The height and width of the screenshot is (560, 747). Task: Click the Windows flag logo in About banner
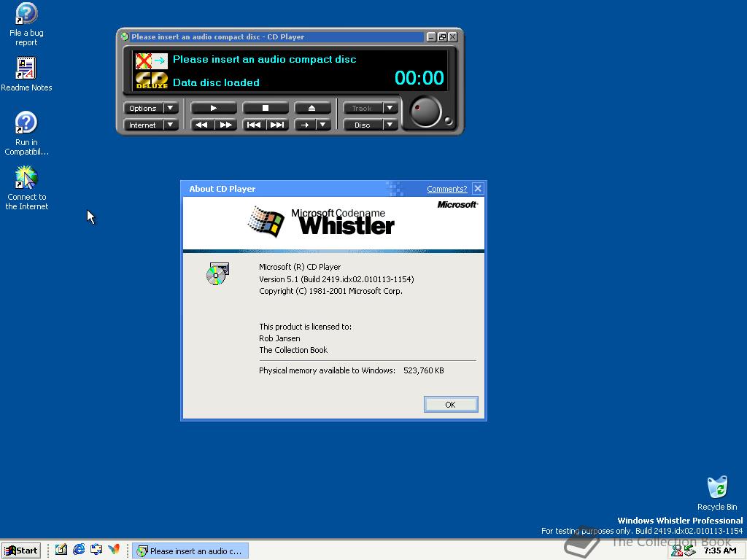[266, 222]
